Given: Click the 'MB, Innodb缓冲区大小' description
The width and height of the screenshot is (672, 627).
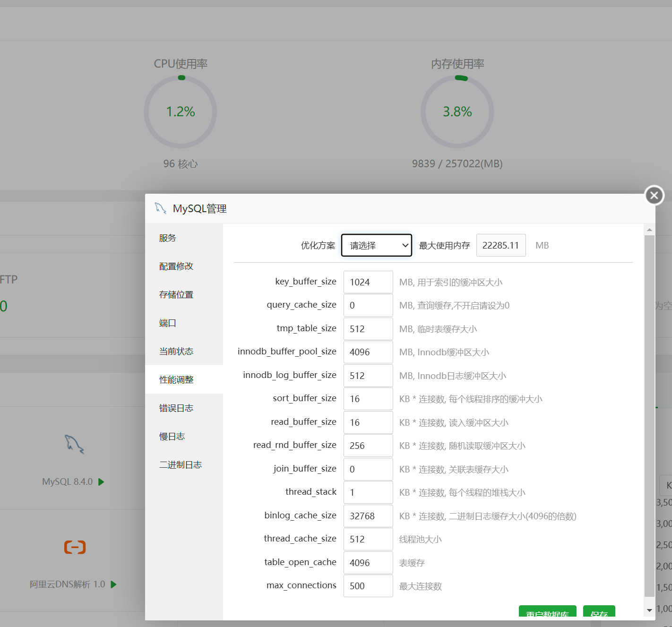Looking at the screenshot, I should (x=444, y=352).
